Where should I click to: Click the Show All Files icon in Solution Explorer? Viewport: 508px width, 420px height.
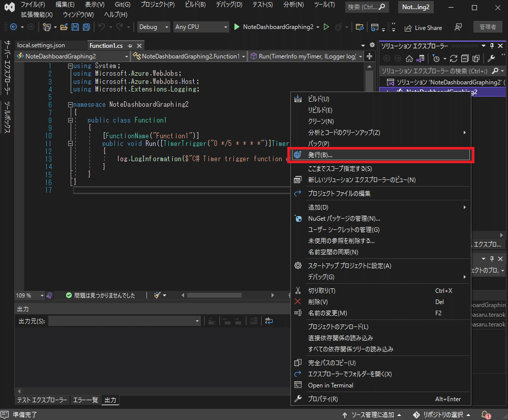coord(476,58)
